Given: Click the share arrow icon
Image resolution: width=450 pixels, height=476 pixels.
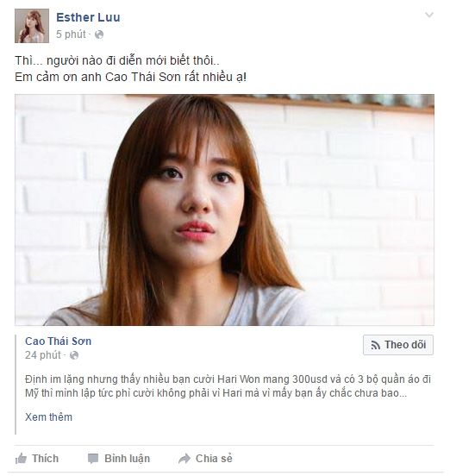Looking at the screenshot, I should pyautogui.click(x=184, y=459).
